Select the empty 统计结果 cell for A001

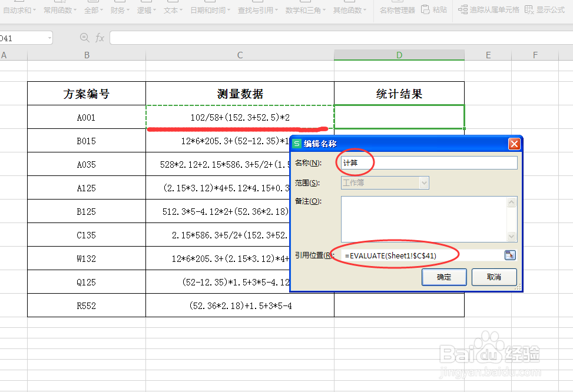click(x=399, y=117)
